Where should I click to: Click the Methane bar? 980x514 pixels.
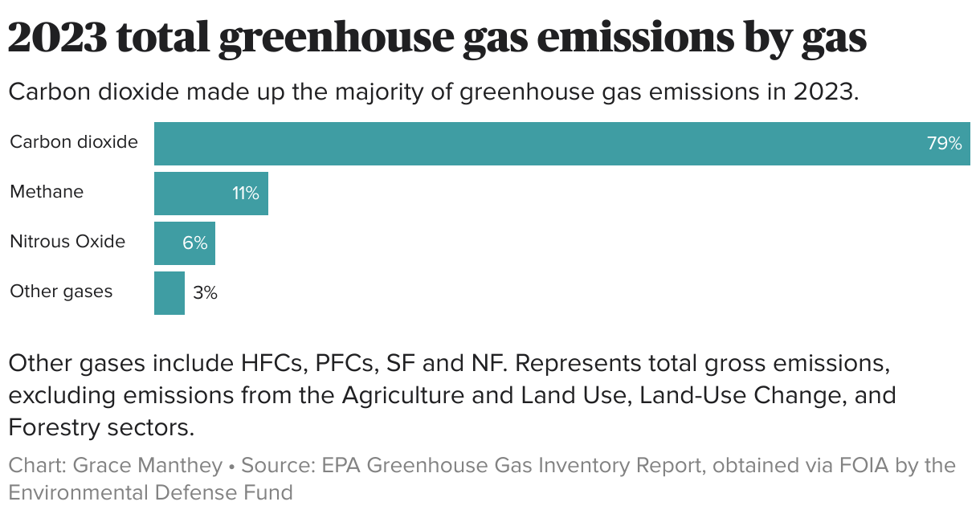[211, 193]
